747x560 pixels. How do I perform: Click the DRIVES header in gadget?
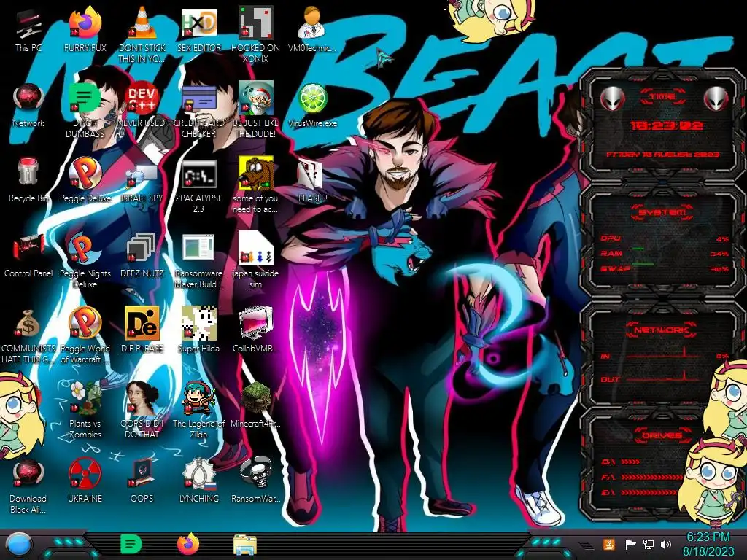pyautogui.click(x=662, y=435)
